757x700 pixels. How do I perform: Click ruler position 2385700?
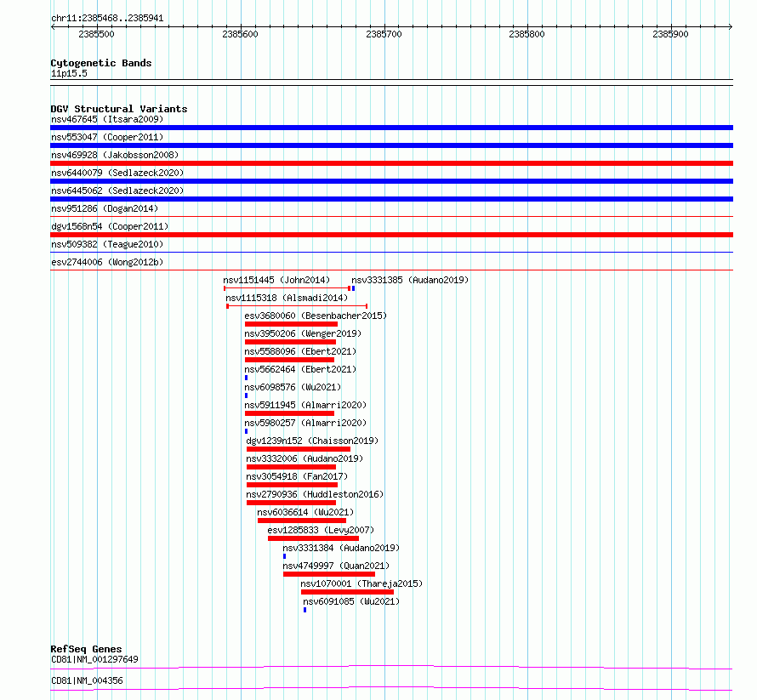pos(384,34)
